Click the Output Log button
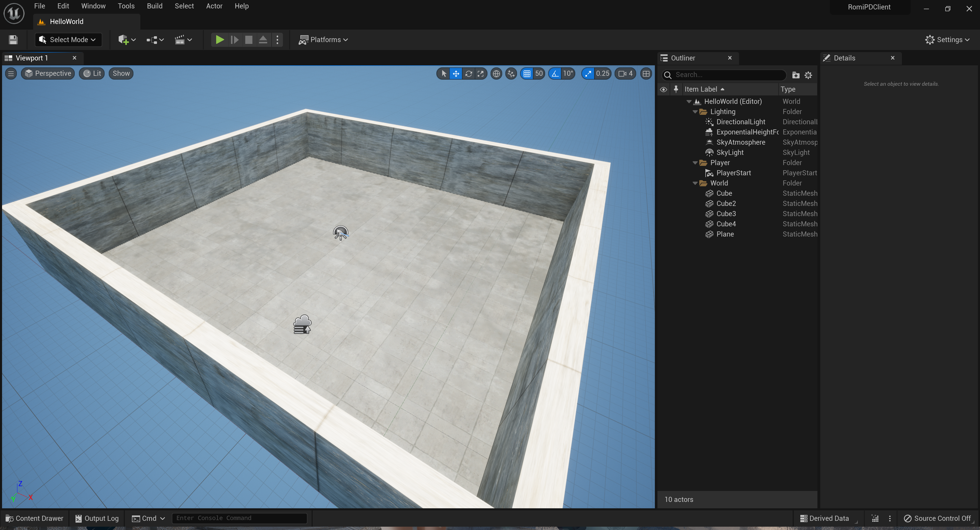The image size is (980, 530). point(97,518)
